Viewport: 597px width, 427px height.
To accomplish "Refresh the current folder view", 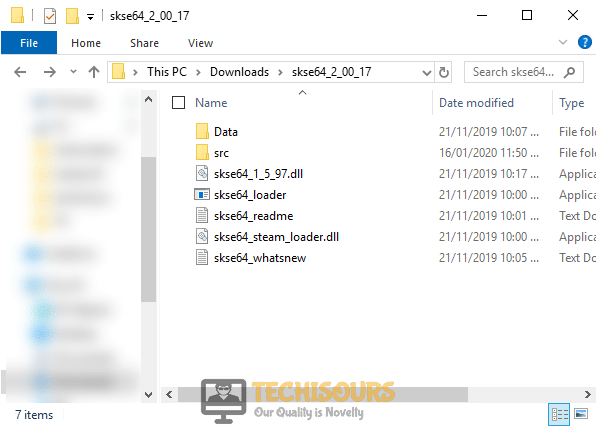I will click(444, 72).
